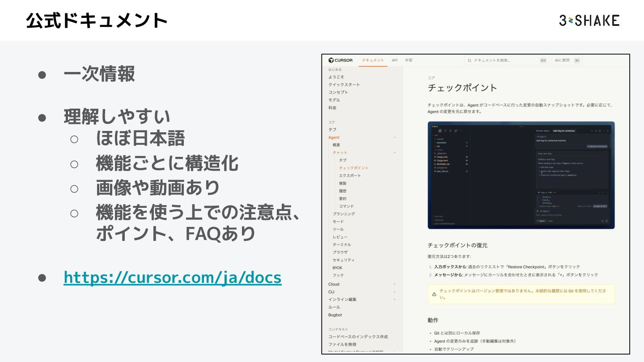Screen dimensions: 644x362
Task: Open プランニング in sidebar
Action: coord(343,214)
